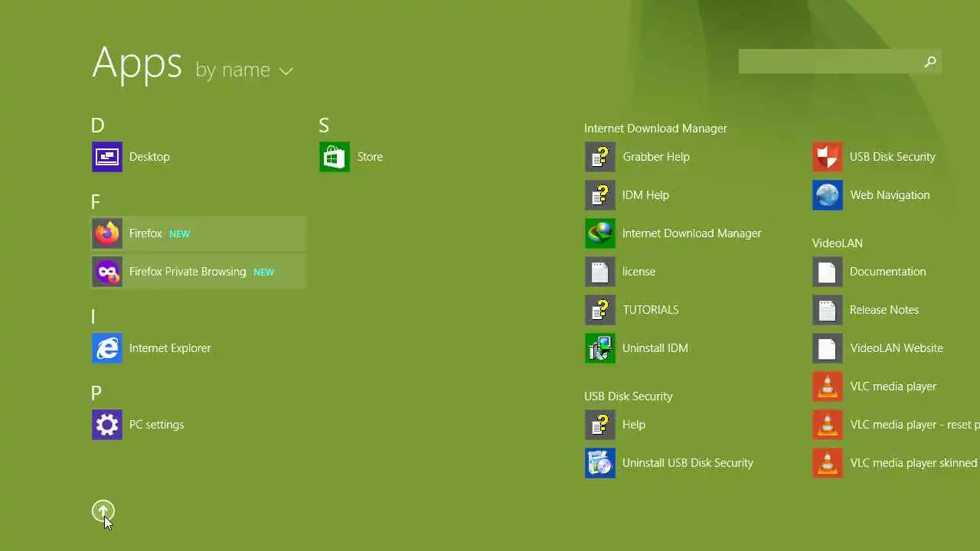
Task: Click the Uninstall USB Disk Security icon
Action: 600,463
